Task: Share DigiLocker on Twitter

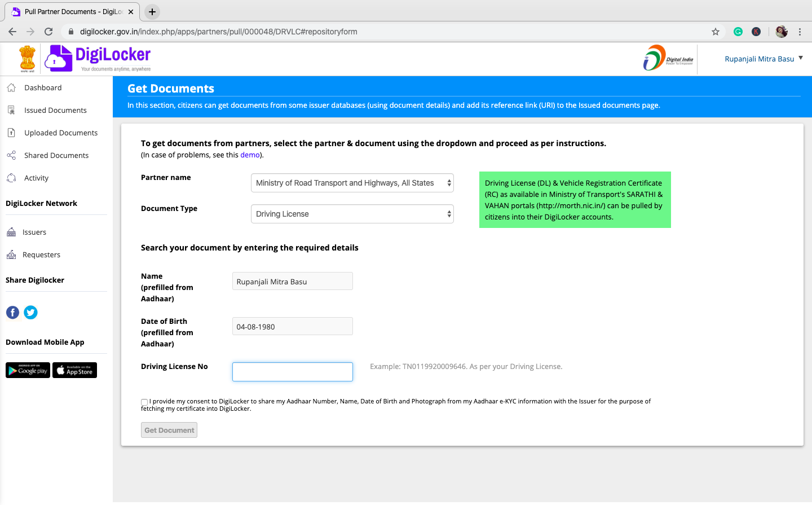Action: click(x=31, y=312)
